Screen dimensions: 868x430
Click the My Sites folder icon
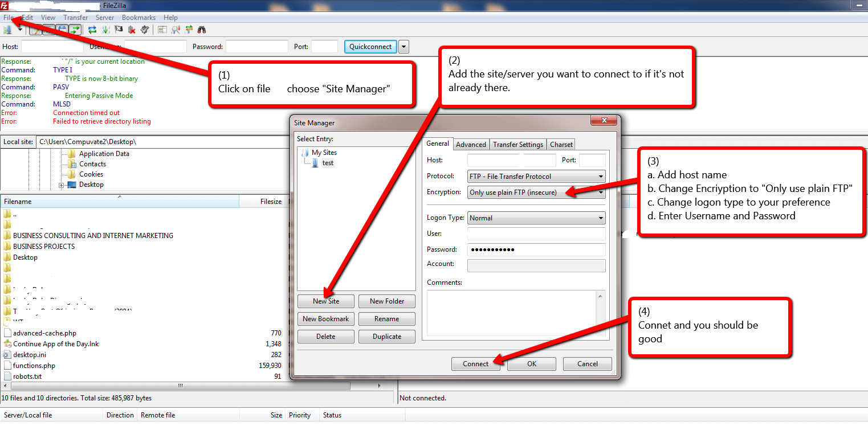point(305,153)
